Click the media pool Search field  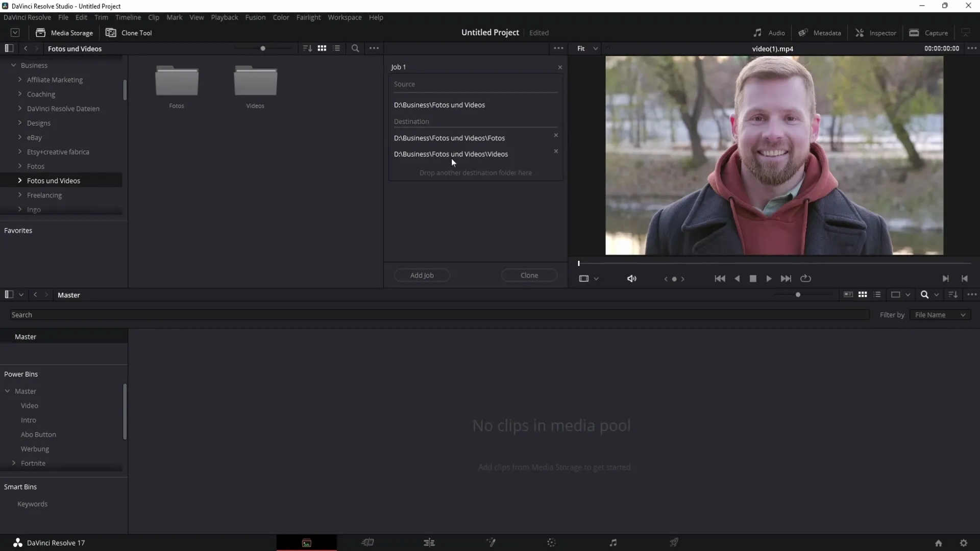(x=439, y=315)
